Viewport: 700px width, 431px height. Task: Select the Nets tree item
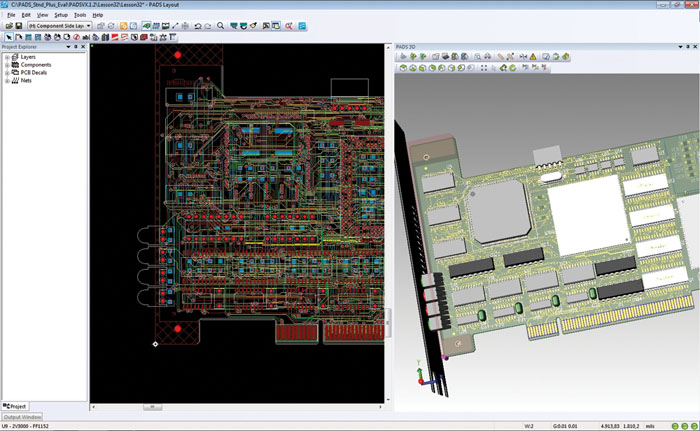click(x=28, y=81)
